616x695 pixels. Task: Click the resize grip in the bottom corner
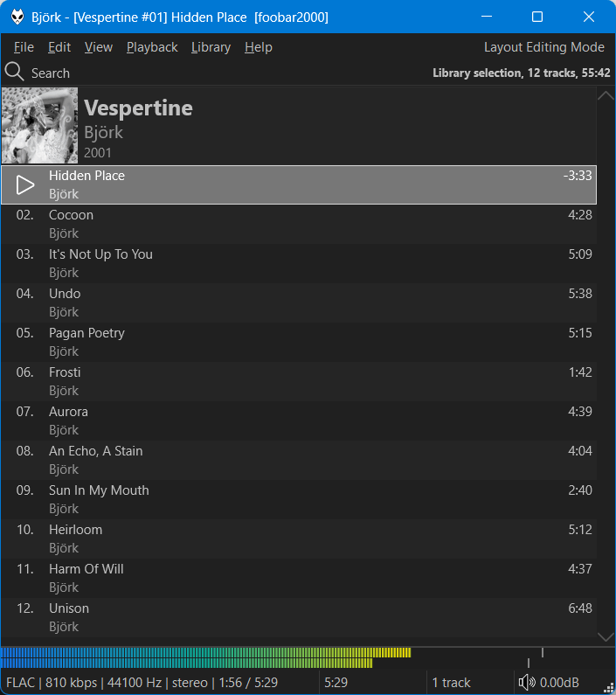tap(609, 688)
